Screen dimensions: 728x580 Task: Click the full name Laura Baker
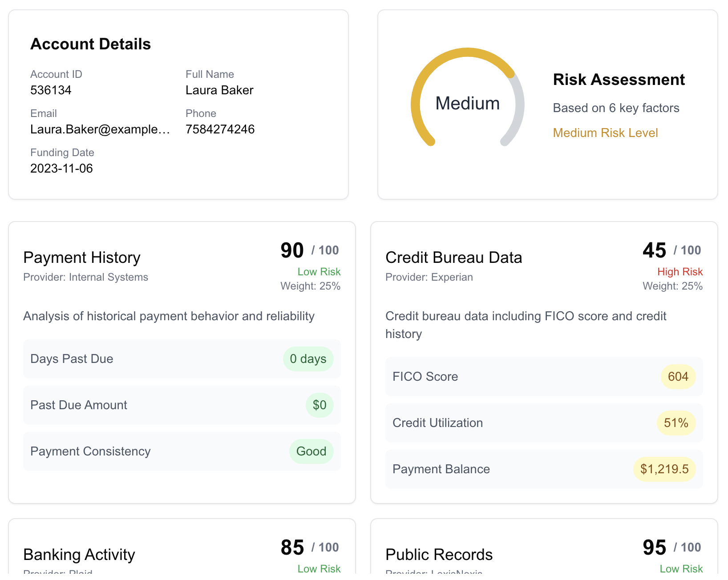219,90
